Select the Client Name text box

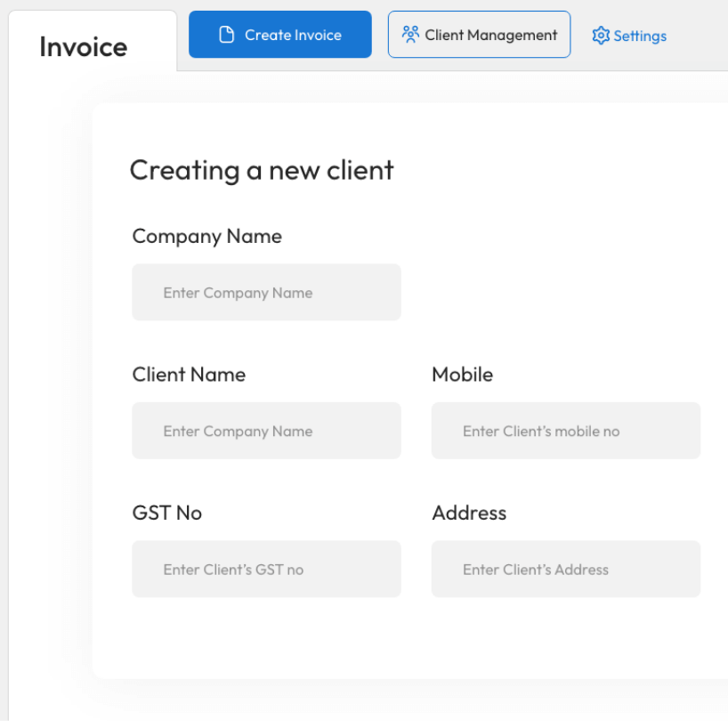(x=266, y=431)
